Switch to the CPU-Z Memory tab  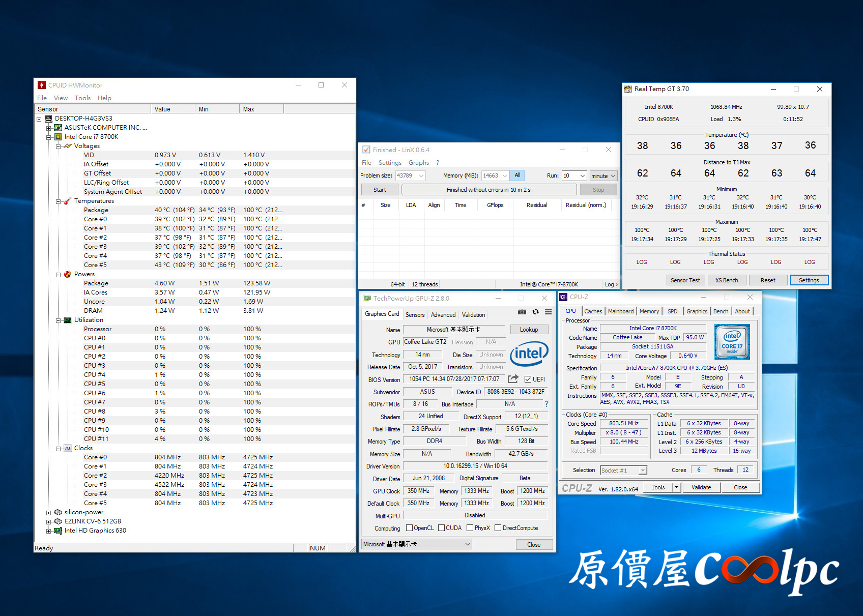pyautogui.click(x=649, y=311)
